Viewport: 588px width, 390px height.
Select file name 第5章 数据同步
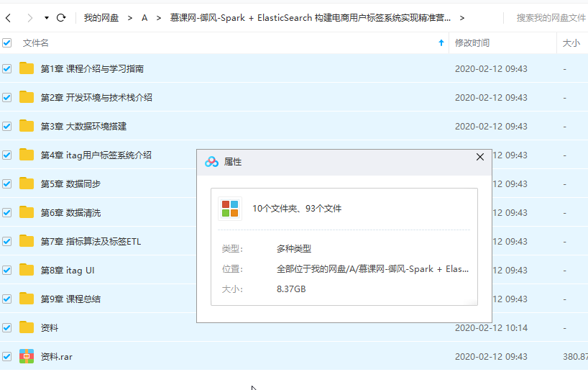coord(70,184)
